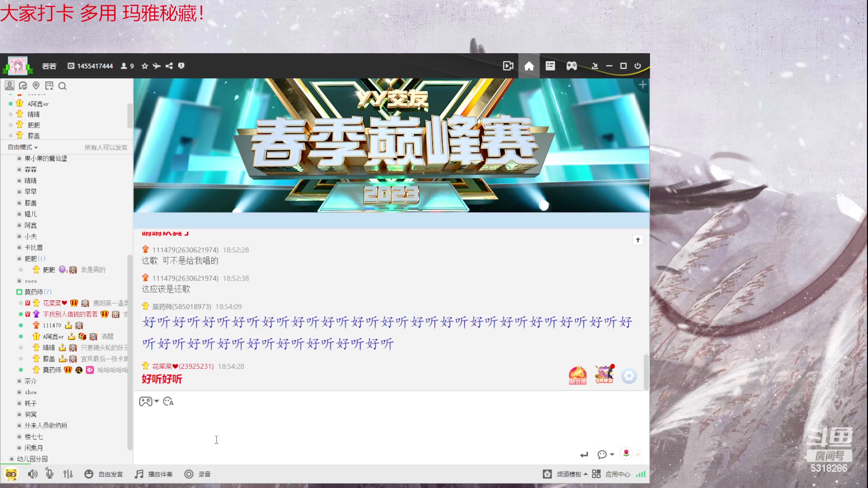Click the share icon in title bar
The height and width of the screenshot is (488, 868).
pos(169,66)
